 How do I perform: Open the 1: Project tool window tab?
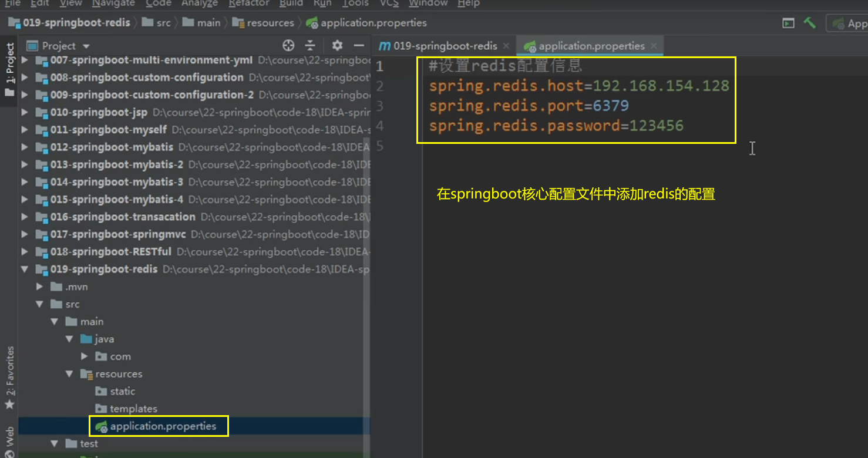(x=9, y=70)
